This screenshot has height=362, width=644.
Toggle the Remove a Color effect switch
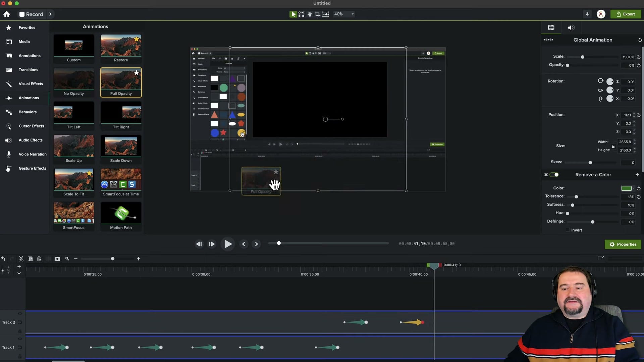[x=554, y=175]
